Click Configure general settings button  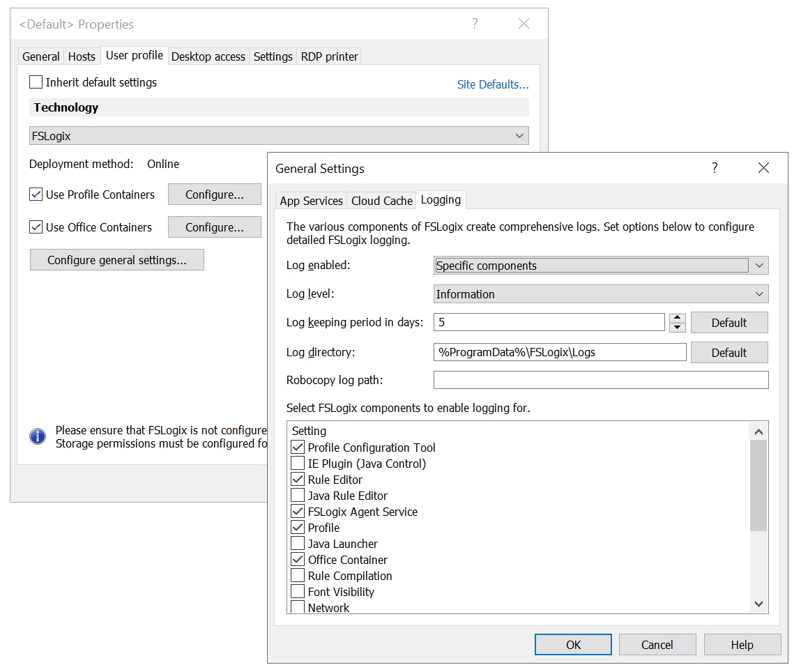pyautogui.click(x=117, y=260)
